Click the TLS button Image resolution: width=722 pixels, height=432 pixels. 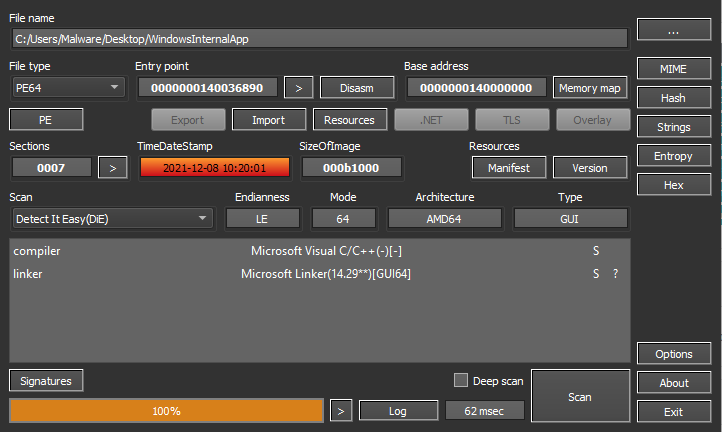pyautogui.click(x=512, y=120)
